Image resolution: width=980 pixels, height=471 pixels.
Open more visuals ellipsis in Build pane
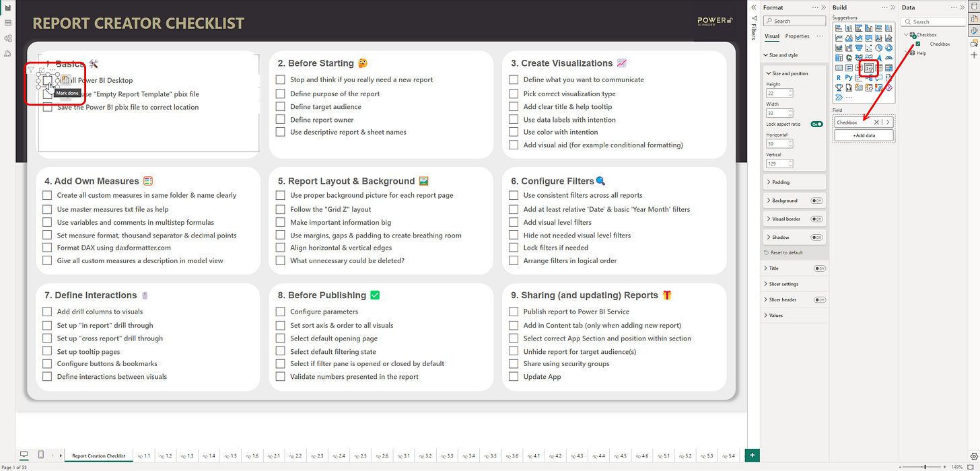849,97
